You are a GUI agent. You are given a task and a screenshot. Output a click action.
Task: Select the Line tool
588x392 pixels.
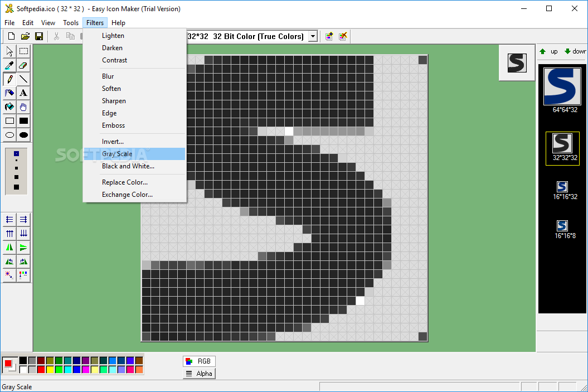tap(23, 79)
